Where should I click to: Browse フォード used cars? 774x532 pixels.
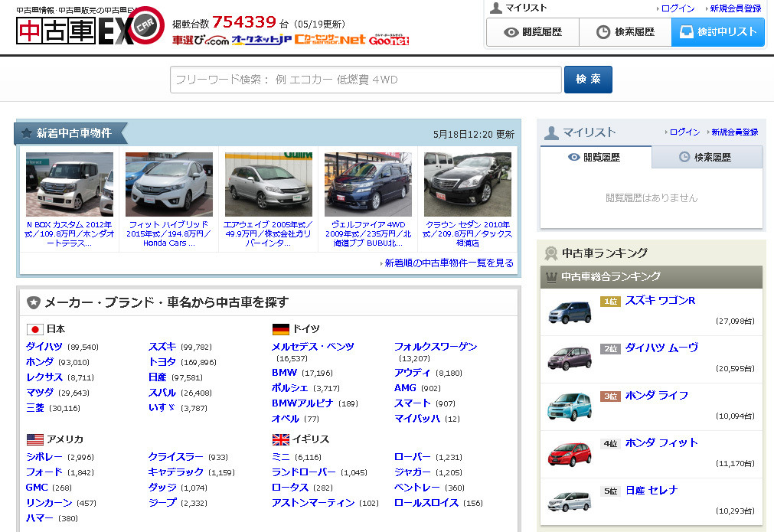point(44,472)
